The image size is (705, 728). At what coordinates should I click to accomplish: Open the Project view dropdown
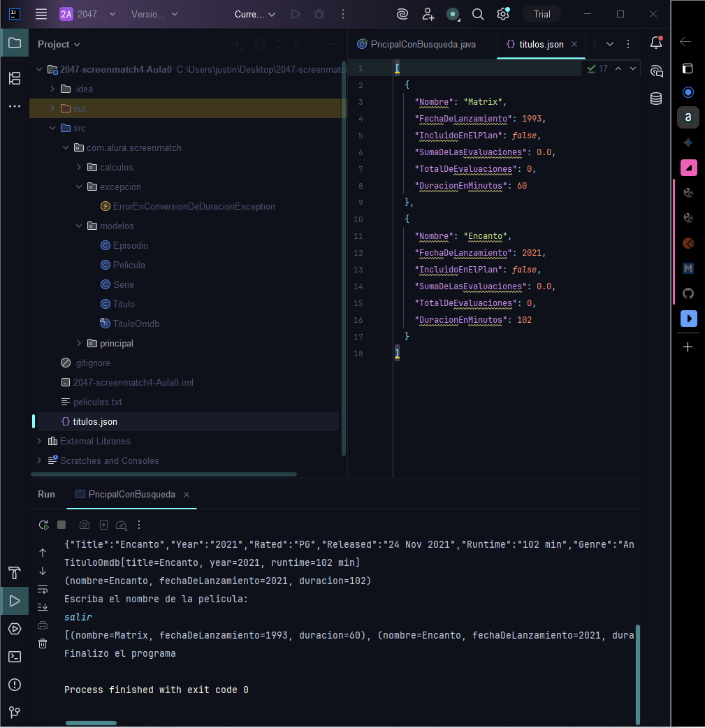point(59,44)
